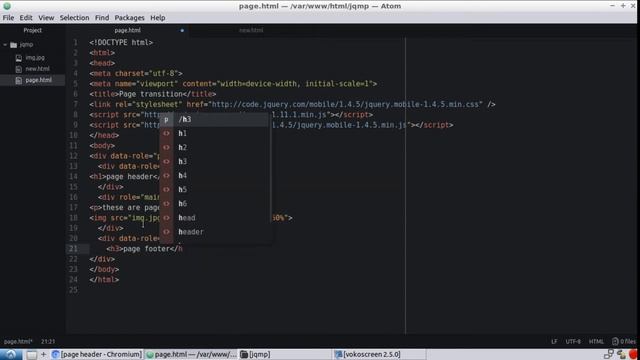Screen dimensions: 640x360
Task: Switch to vokoscreen 2.5.0 in taskbar
Action: [379, 354]
